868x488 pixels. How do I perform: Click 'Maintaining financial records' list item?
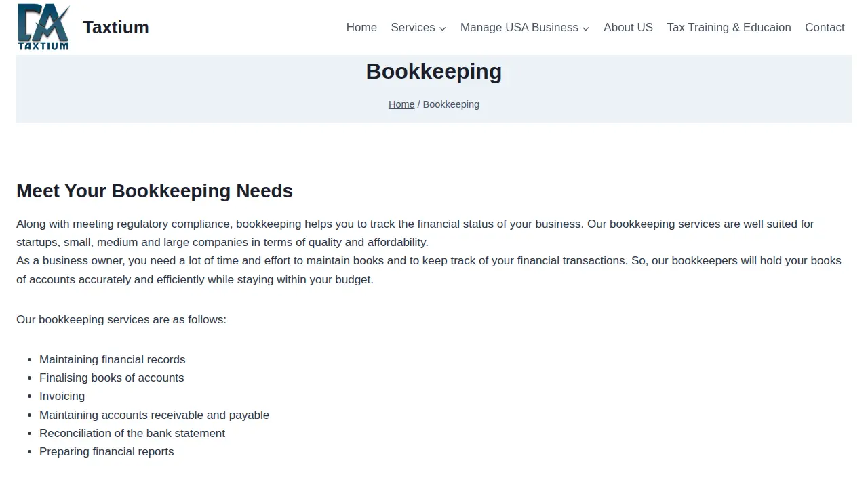pyautogui.click(x=113, y=359)
